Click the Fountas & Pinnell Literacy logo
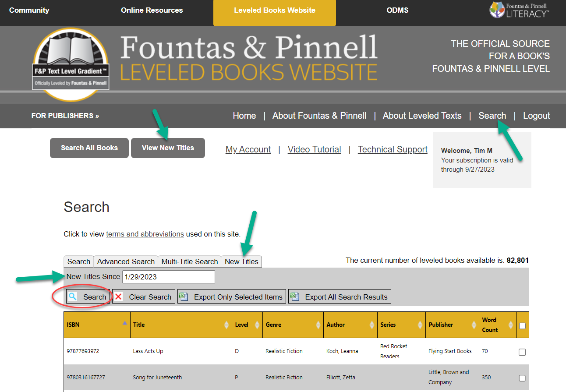Image resolution: width=566 pixels, height=392 pixels. 519,10
